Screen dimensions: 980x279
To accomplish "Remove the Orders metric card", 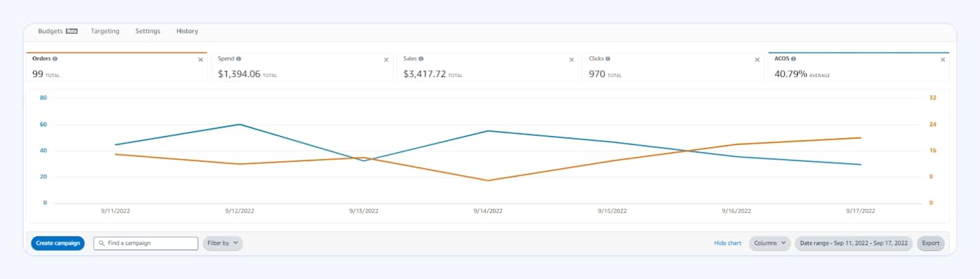I will click(x=200, y=60).
